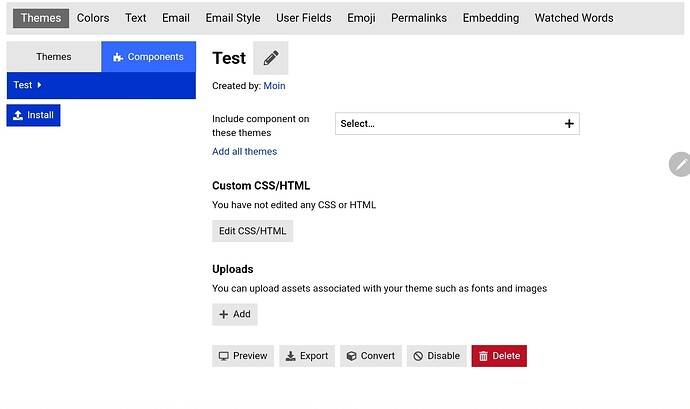The image size is (690, 409).
Task: Switch to the User Fields tab
Action: (x=304, y=18)
